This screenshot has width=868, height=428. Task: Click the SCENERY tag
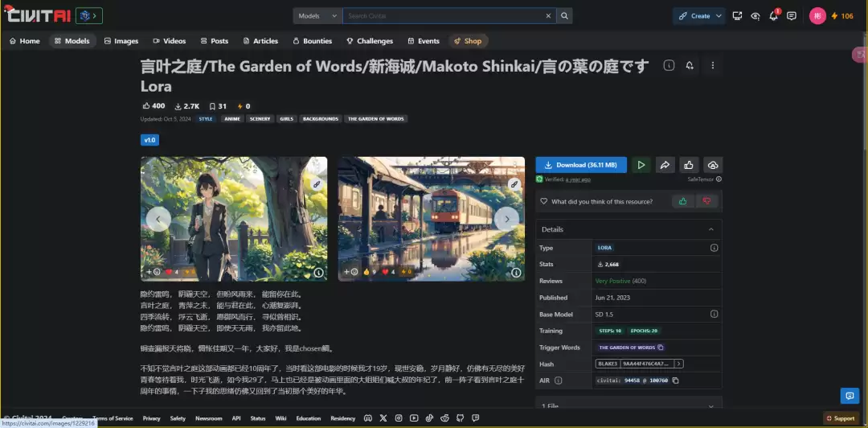point(260,118)
